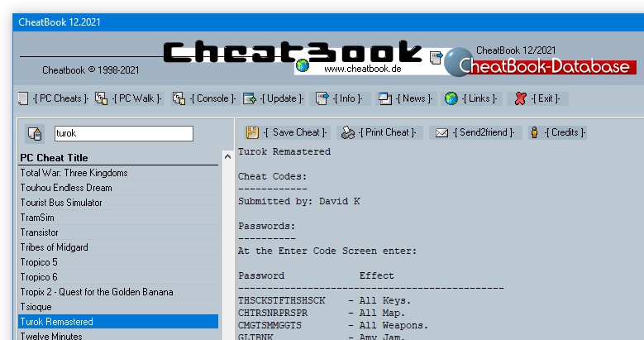This screenshot has height=340, width=644.
Task: Click the News icon
Action: pos(385,98)
